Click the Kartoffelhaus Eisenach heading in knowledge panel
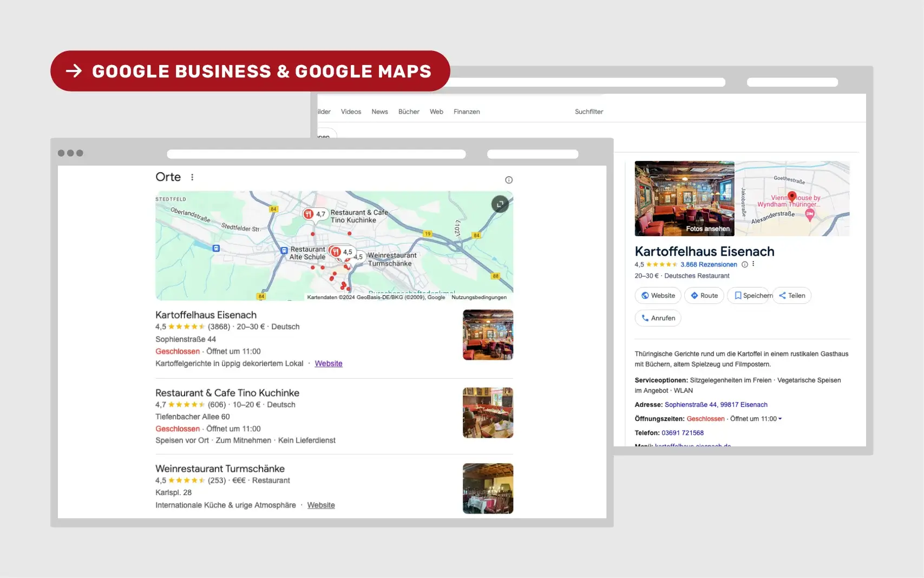924x578 pixels. tap(704, 251)
